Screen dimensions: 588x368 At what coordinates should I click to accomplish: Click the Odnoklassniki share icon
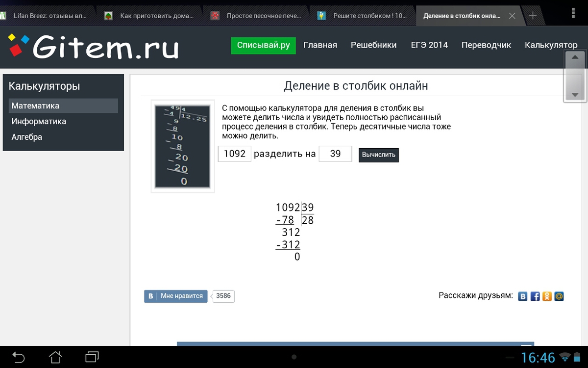[547, 296]
